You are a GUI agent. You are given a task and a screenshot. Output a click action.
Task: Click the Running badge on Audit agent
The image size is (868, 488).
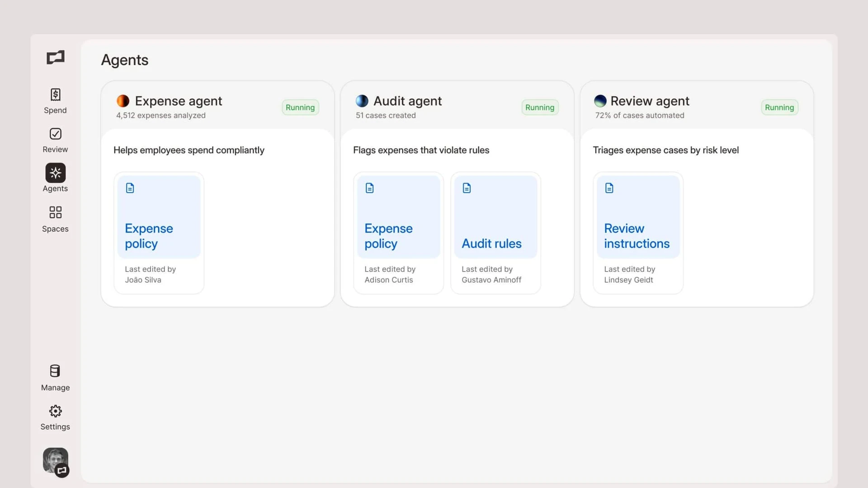(x=540, y=107)
